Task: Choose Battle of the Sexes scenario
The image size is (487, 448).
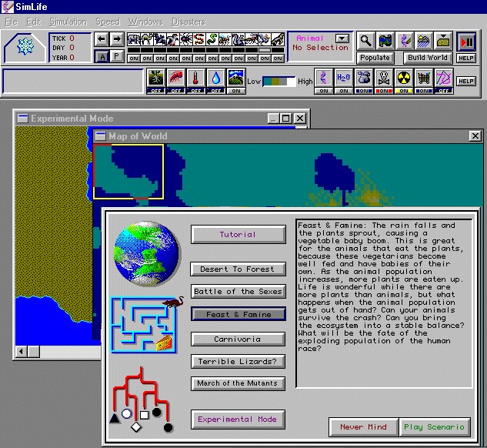Action: (x=238, y=292)
